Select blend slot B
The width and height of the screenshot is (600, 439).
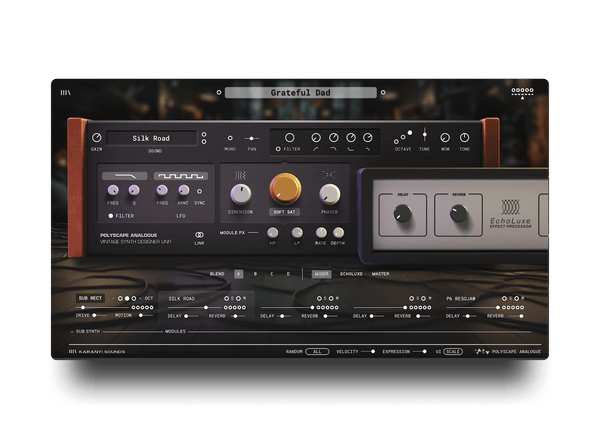[254, 273]
